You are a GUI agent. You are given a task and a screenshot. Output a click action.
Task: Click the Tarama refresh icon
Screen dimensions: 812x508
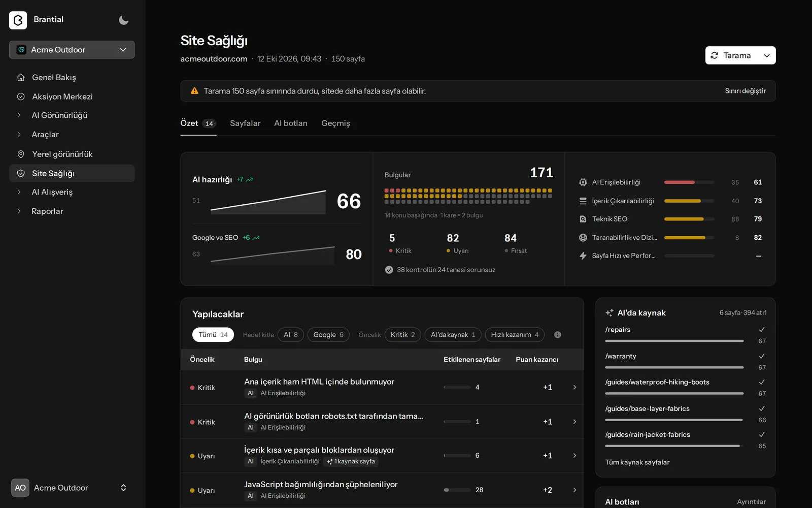pyautogui.click(x=715, y=55)
